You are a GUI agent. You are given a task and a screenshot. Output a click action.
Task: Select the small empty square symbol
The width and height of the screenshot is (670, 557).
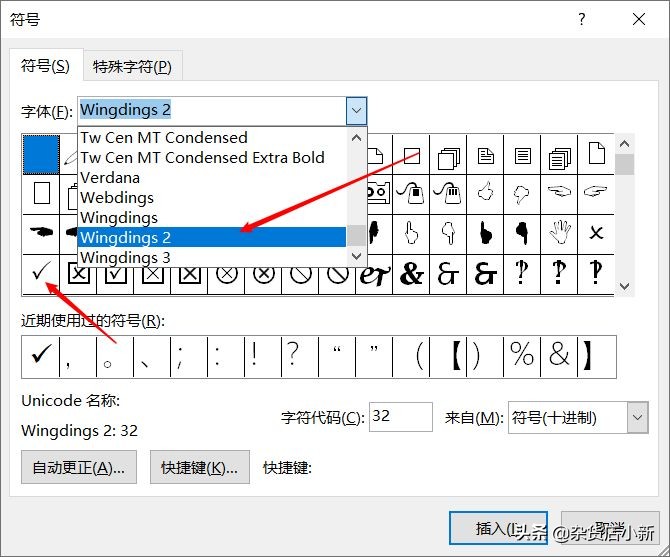411,156
